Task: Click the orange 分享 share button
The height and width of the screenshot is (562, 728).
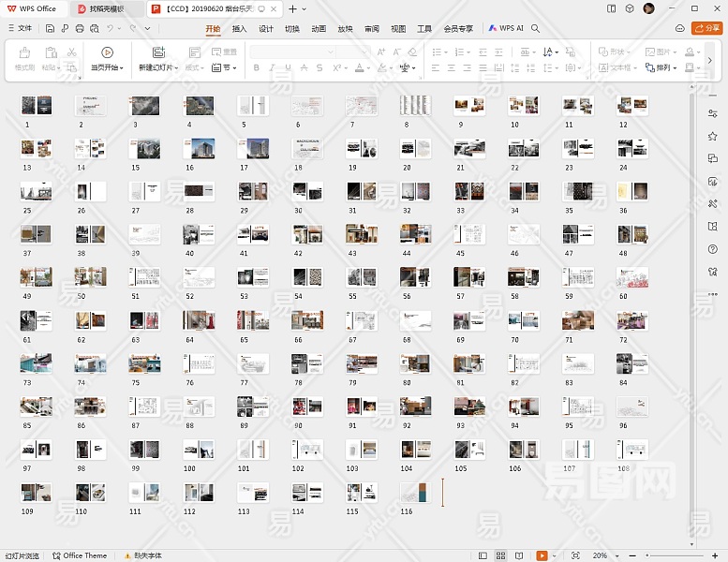Action: click(x=706, y=28)
